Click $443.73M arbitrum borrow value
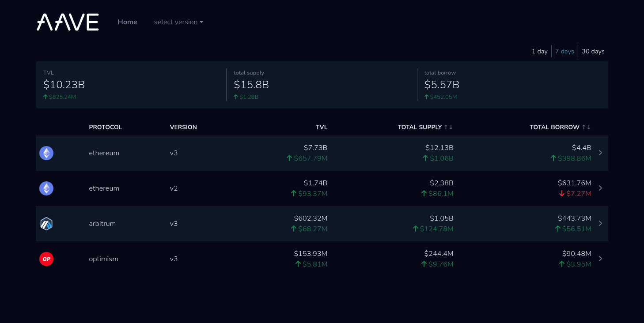The width and height of the screenshot is (644, 323). pyautogui.click(x=574, y=218)
